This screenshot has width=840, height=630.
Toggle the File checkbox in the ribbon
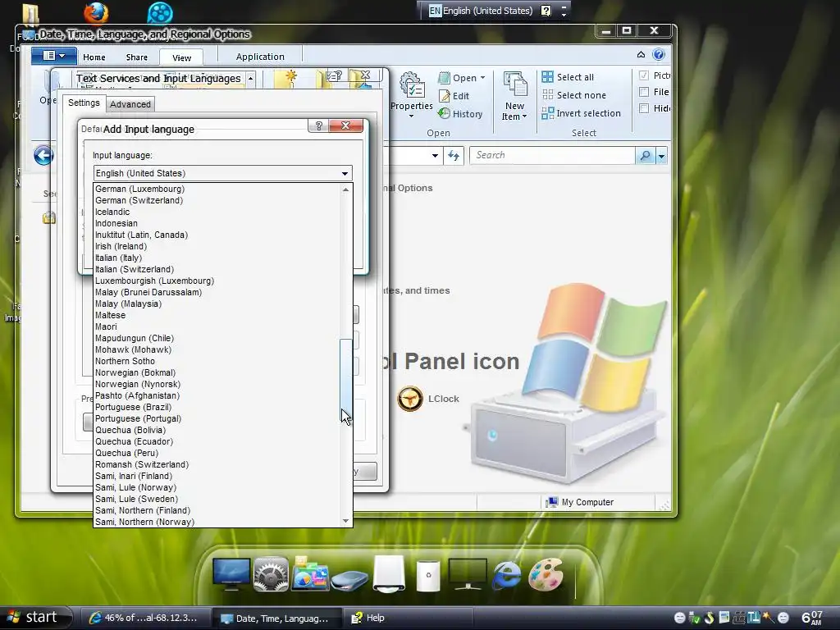point(645,92)
